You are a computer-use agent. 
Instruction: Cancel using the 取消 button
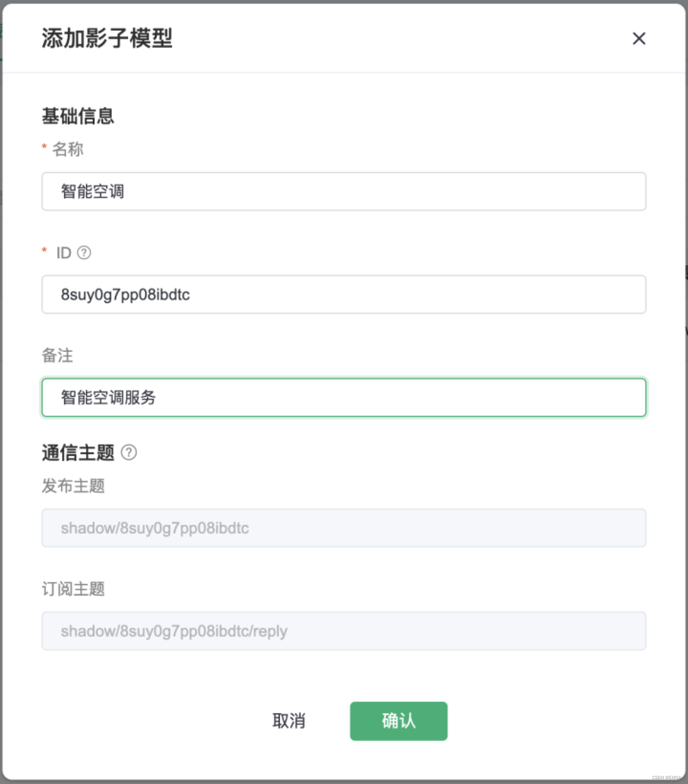coord(289,721)
